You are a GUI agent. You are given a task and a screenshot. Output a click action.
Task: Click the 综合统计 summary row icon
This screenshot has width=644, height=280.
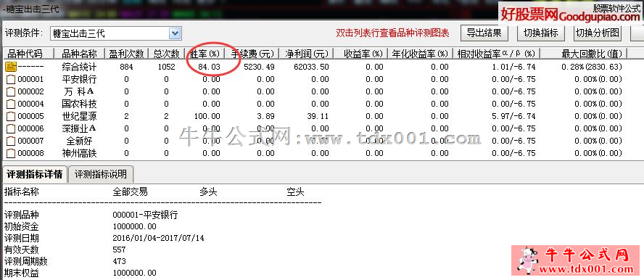pos(11,67)
